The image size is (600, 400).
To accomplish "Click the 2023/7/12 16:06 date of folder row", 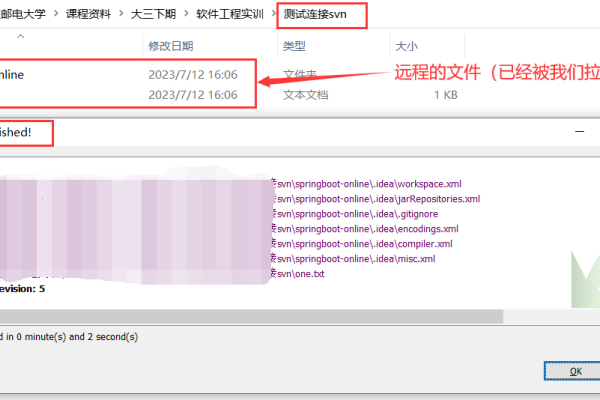I will (x=193, y=74).
